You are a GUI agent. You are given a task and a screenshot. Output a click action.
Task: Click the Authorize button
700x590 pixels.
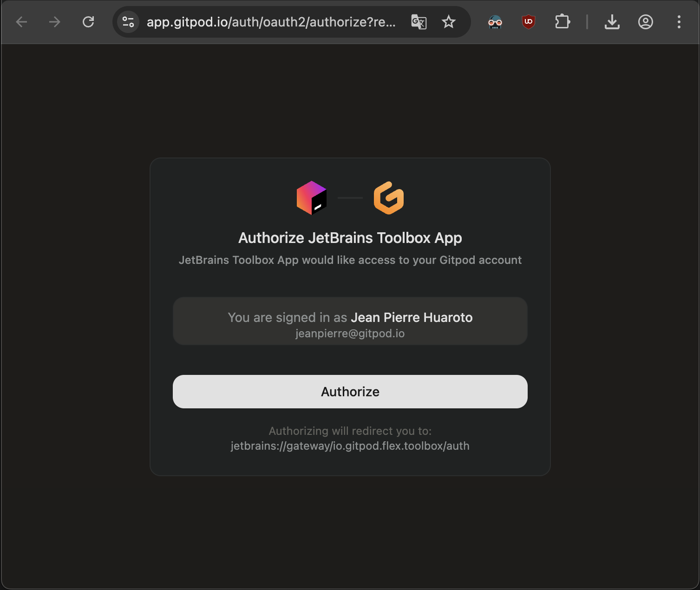pyautogui.click(x=350, y=392)
